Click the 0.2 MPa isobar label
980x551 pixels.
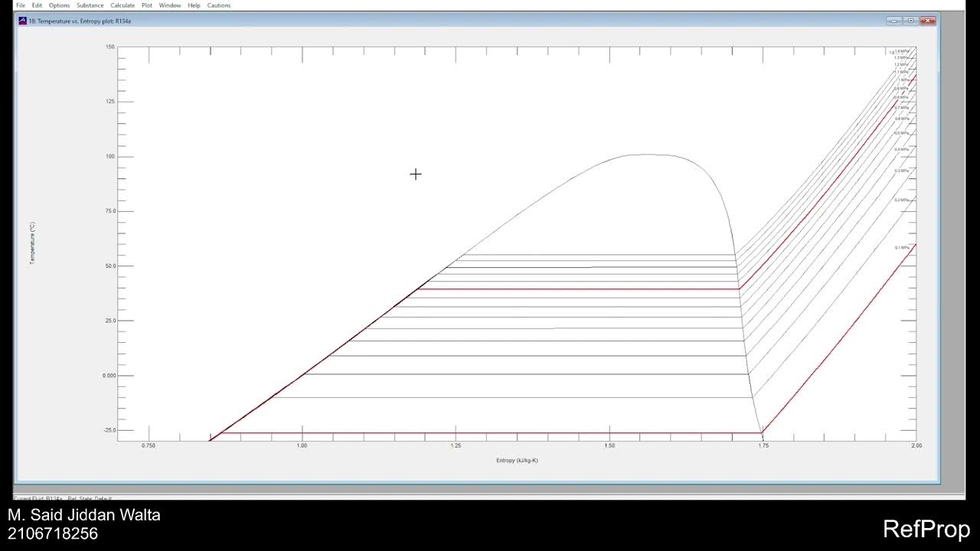[x=902, y=200]
